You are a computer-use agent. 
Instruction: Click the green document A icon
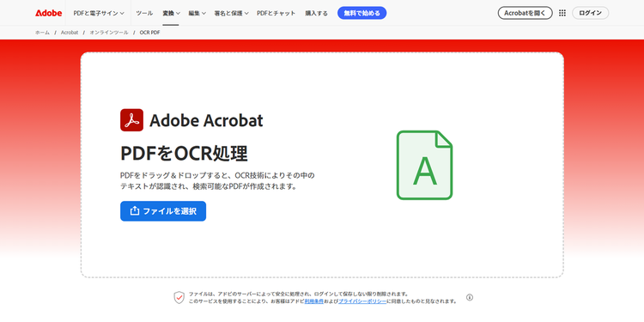[x=424, y=165]
